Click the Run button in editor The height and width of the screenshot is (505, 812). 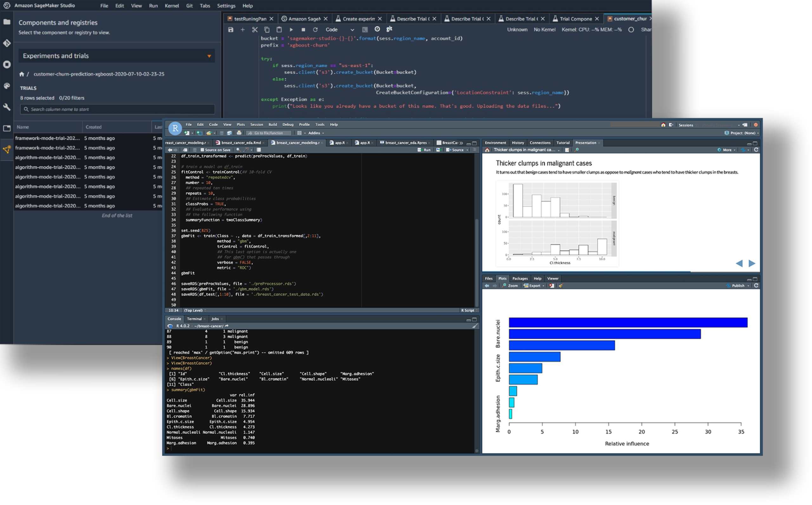click(424, 150)
